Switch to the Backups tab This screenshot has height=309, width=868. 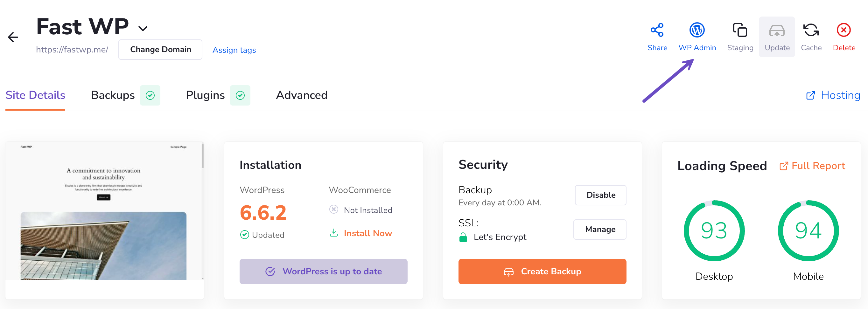[113, 95]
